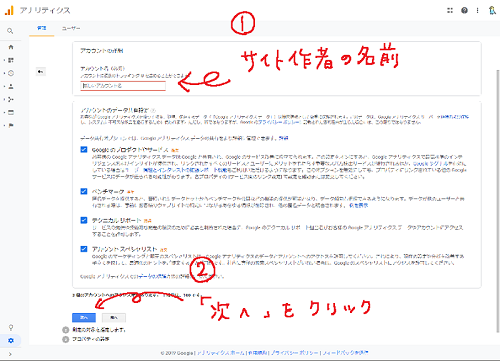Screen dimensions: 500x361
Task: Click the account avatar in top corner
Action: click(492, 10)
